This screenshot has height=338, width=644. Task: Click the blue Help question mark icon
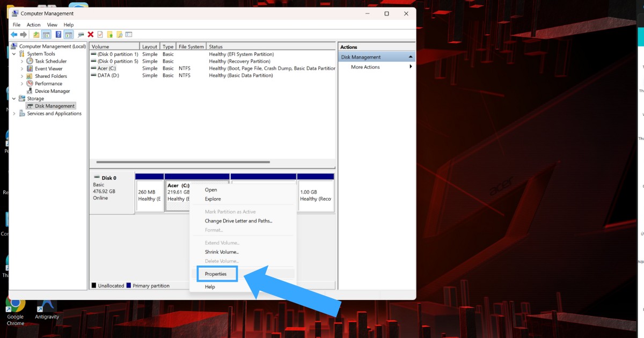tap(58, 35)
